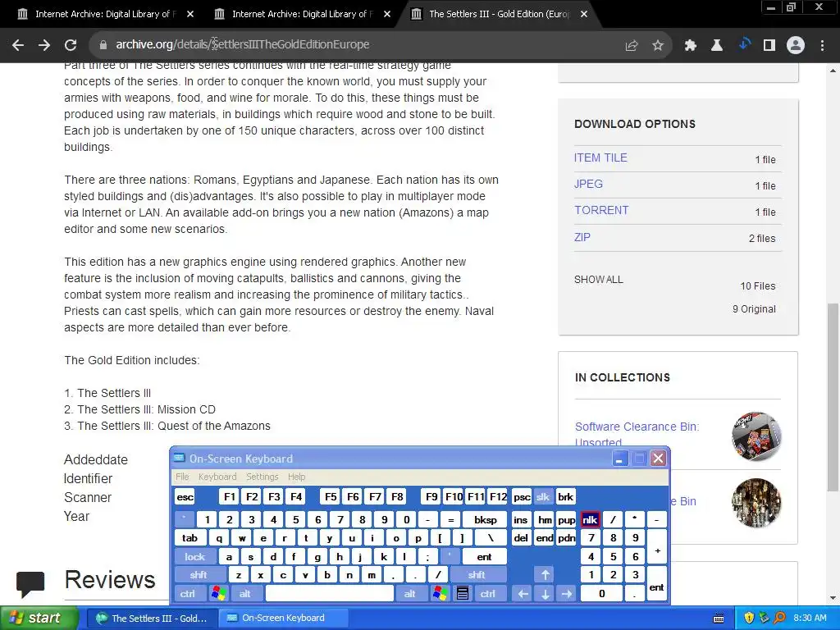Toggle the right alt key
This screenshot has height=630, width=840.
[410, 594]
